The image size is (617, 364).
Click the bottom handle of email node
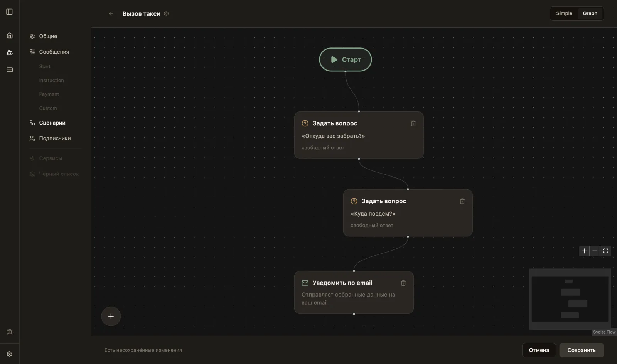point(354,314)
